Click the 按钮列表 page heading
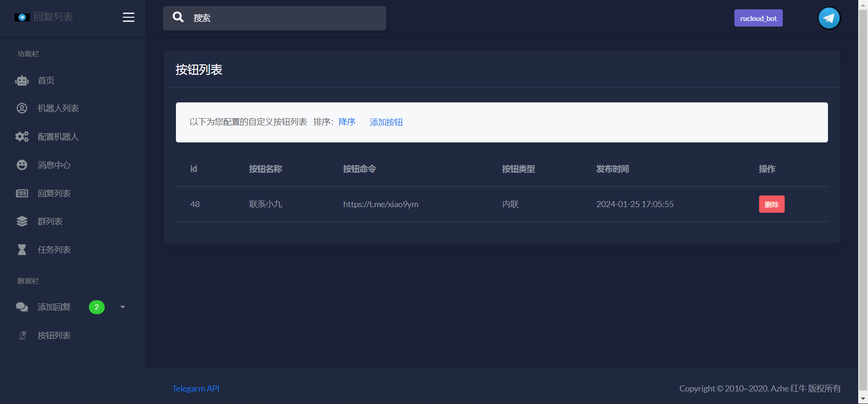Screen dimensions: 868x404 [199, 70]
